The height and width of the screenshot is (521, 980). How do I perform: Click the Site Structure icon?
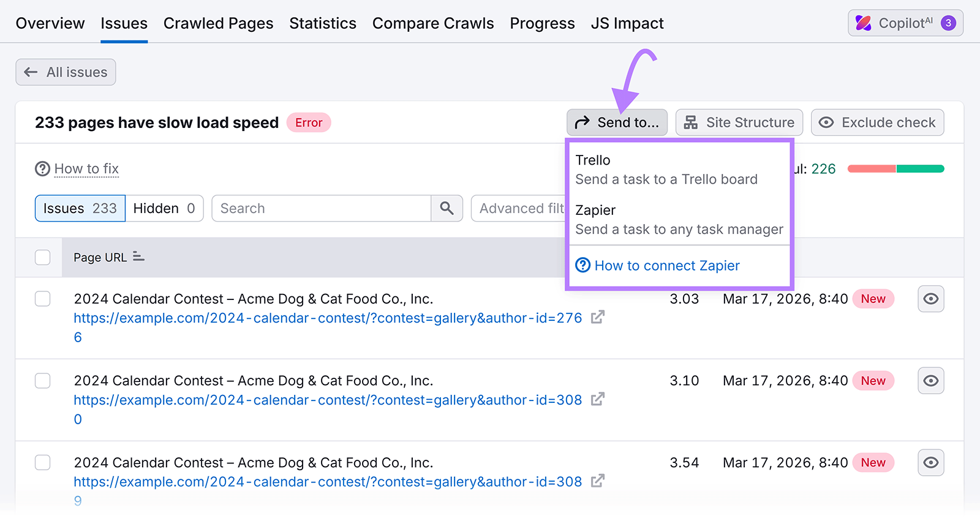coord(692,122)
